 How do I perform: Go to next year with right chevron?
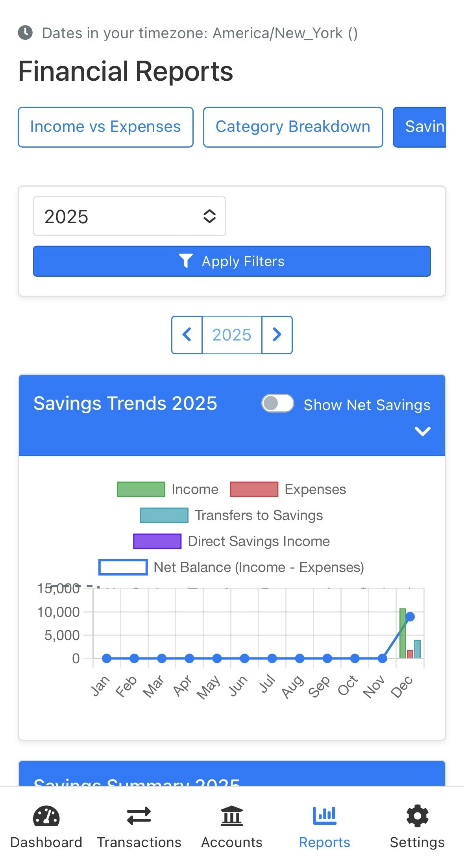point(277,335)
